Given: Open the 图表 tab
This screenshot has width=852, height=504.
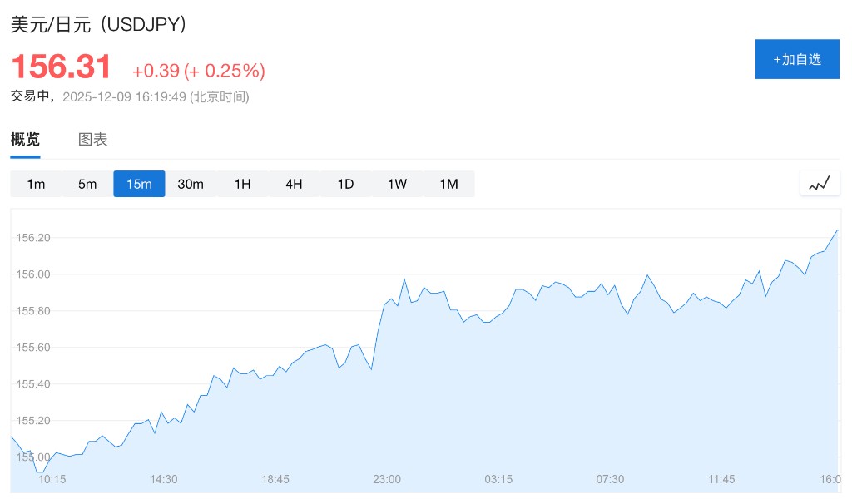Looking at the screenshot, I should point(93,140).
